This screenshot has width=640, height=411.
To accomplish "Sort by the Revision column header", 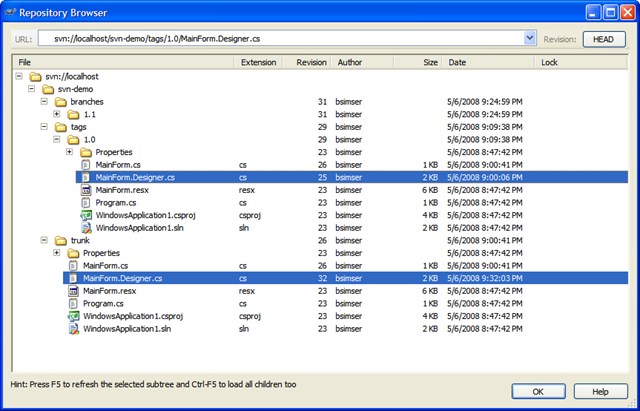I will [307, 62].
